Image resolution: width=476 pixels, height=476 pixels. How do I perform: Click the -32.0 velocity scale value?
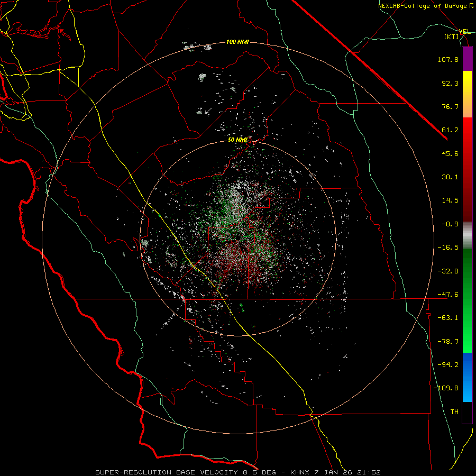coord(448,271)
